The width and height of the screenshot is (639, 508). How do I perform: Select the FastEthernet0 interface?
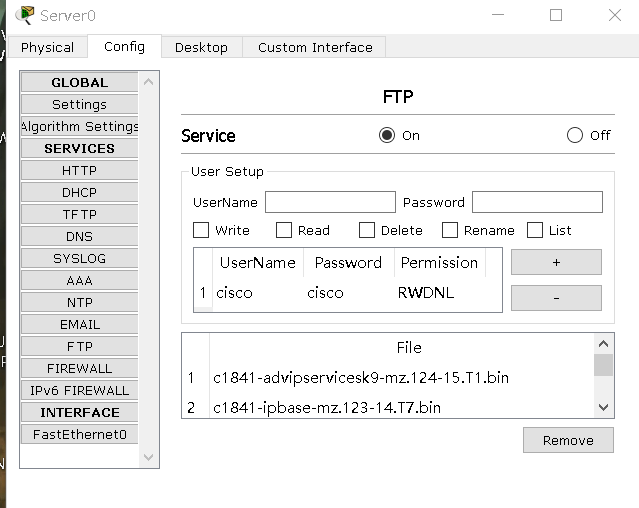[x=79, y=434]
